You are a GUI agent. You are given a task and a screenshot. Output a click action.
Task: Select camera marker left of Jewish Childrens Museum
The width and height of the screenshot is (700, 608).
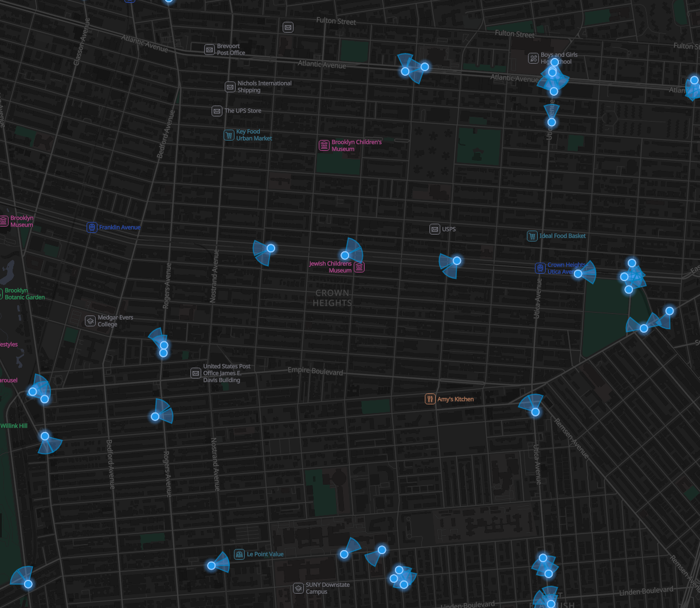pyautogui.click(x=345, y=255)
